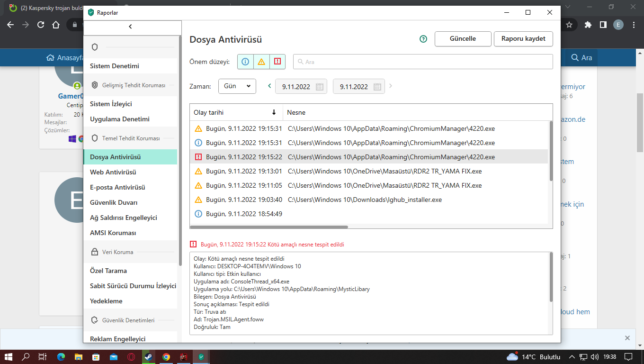Open E-posta Antivirüsü report section
Viewport: 644px width, 364px height.
(x=130, y=187)
